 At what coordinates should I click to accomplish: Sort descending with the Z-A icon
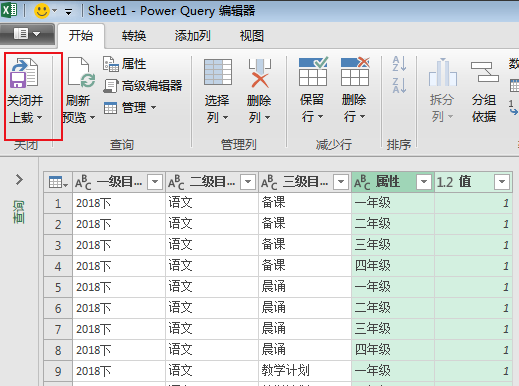(399, 85)
